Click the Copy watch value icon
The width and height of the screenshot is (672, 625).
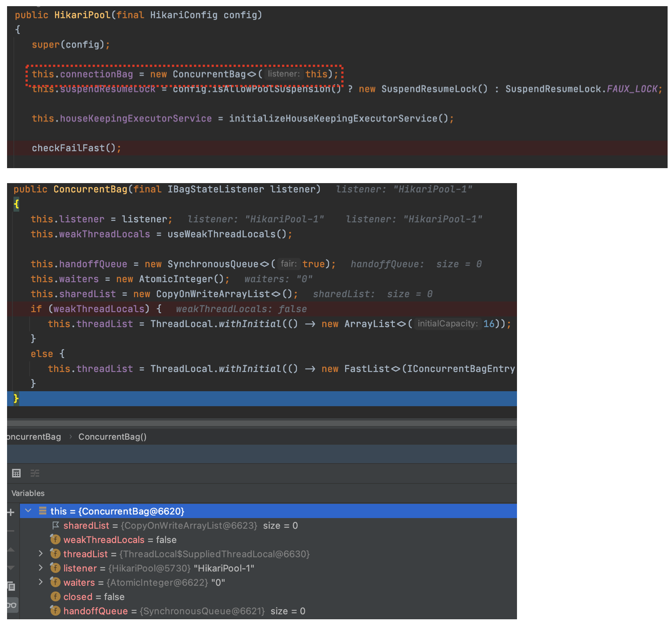tap(11, 586)
